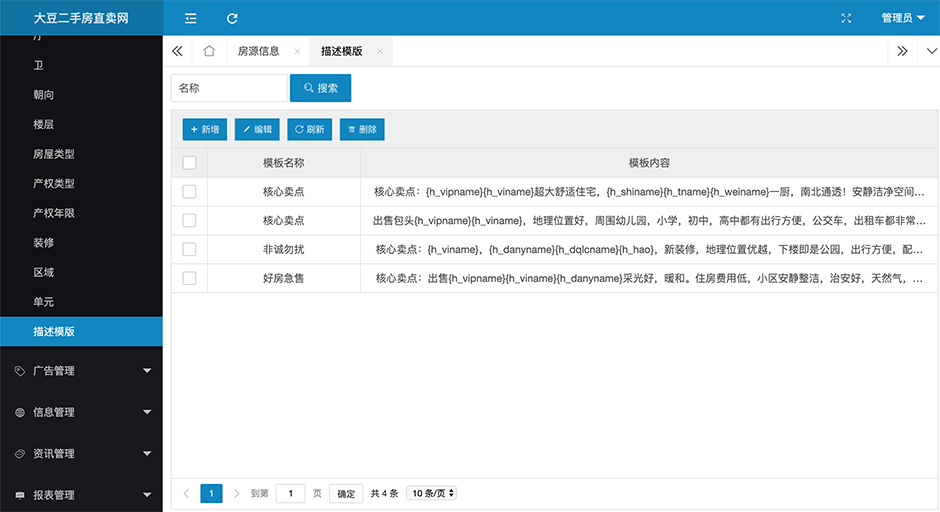
Task: Switch to the 房源信息 tab
Action: click(258, 51)
